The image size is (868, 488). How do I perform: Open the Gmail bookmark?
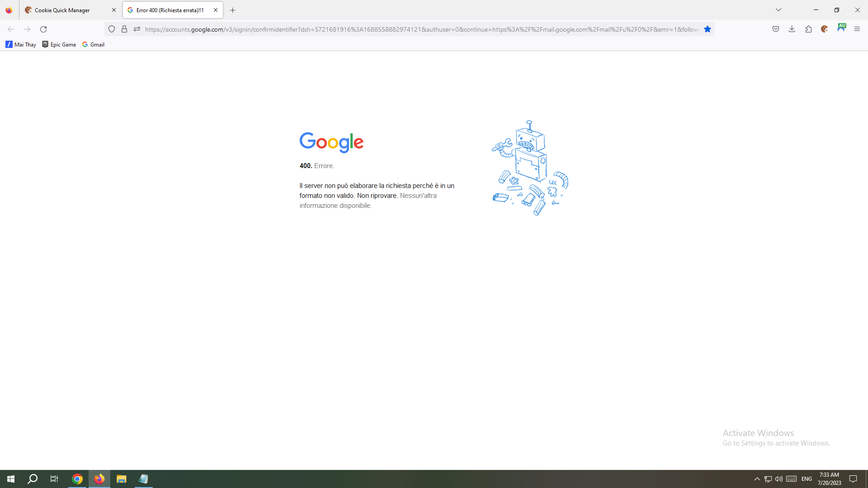tap(94, 44)
